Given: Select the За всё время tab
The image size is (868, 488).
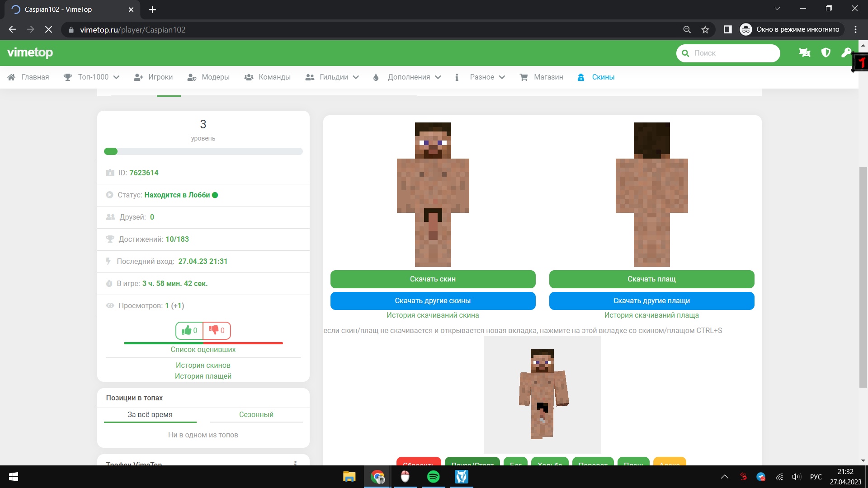Looking at the screenshot, I should click(150, 414).
